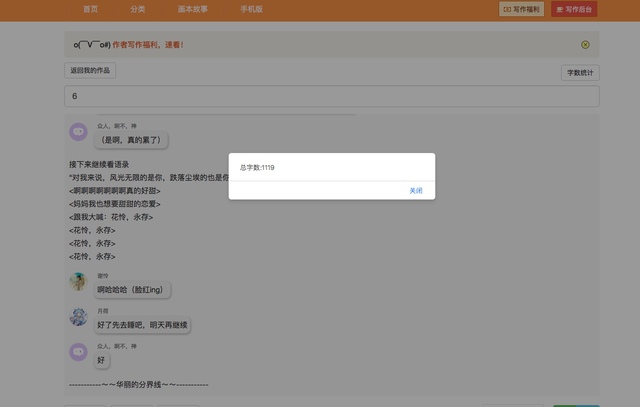
Task: Open the 首页 tab in the top navigation
Action: click(91, 9)
